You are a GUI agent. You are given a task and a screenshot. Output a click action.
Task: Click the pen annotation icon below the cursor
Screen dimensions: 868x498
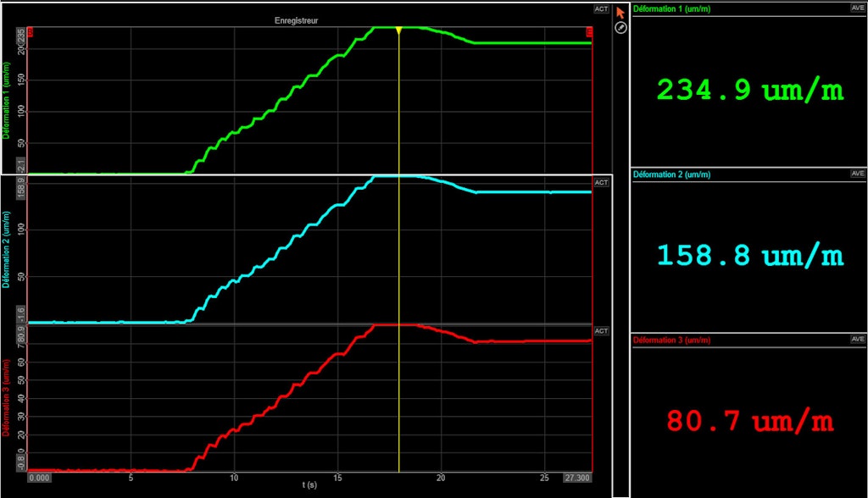point(619,28)
